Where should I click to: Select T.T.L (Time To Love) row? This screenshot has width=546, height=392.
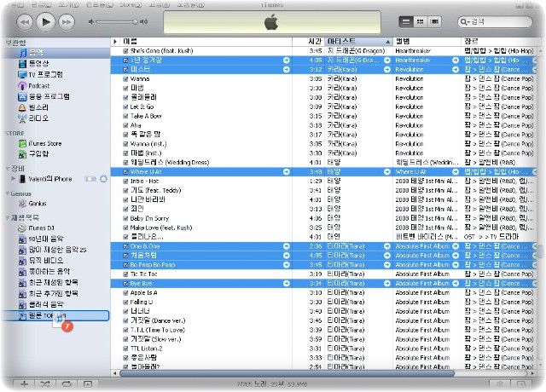coord(323,330)
